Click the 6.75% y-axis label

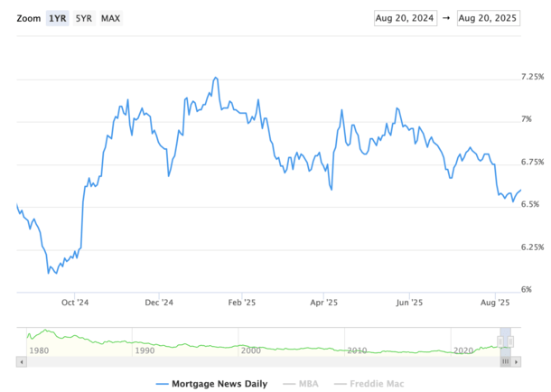click(x=532, y=162)
